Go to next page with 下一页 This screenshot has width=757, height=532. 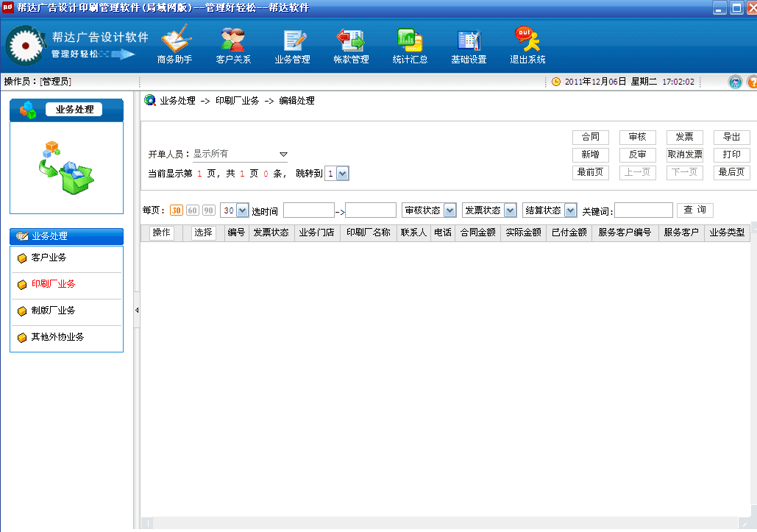click(685, 172)
